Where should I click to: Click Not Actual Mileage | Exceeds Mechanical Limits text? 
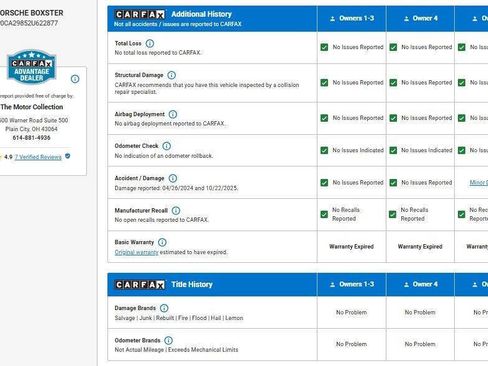(x=176, y=350)
